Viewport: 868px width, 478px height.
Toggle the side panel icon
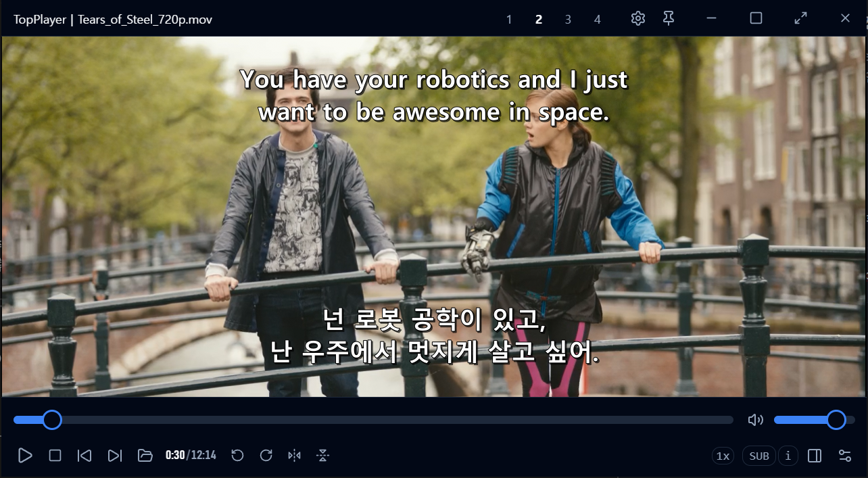point(815,456)
